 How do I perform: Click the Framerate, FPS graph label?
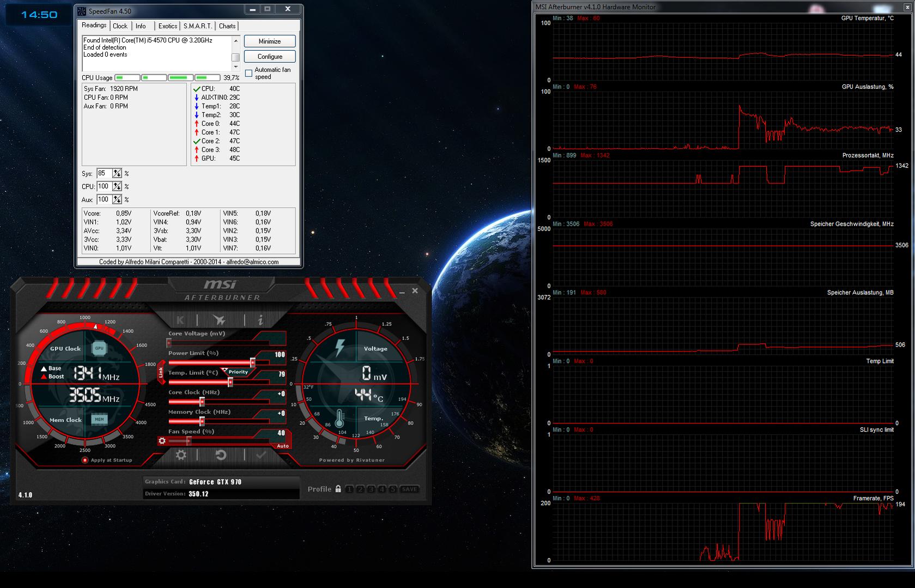point(874,498)
